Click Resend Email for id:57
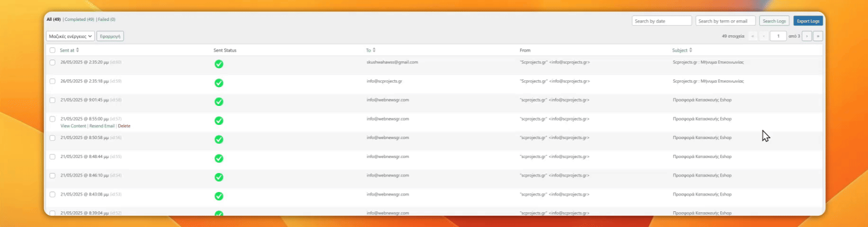This screenshot has height=227, width=868. click(x=102, y=126)
